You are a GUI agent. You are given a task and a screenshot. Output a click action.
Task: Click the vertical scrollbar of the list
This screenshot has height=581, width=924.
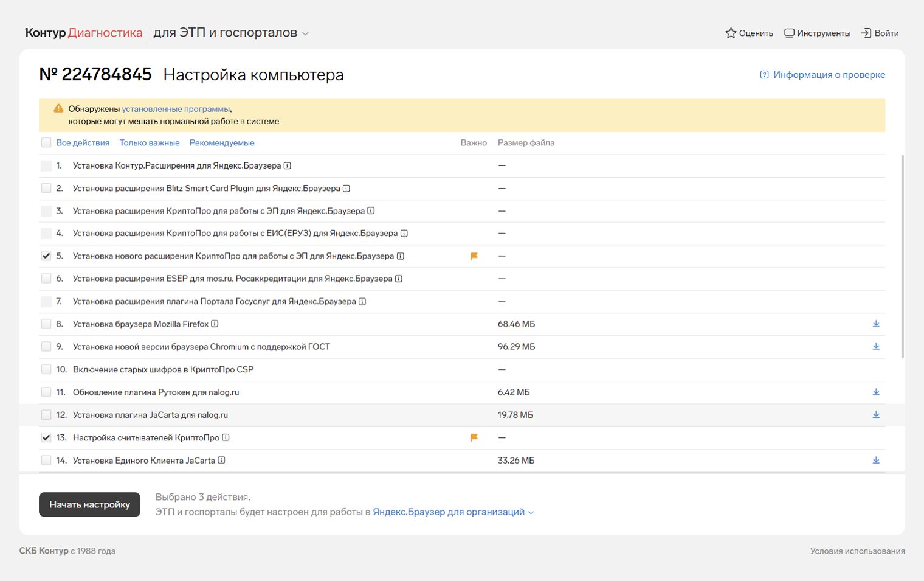(x=902, y=256)
